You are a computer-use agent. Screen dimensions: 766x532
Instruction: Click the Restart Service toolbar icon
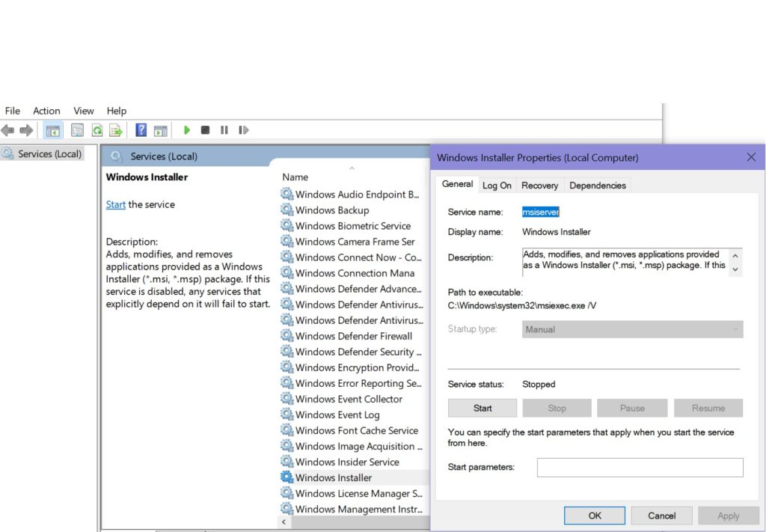pyautogui.click(x=243, y=130)
